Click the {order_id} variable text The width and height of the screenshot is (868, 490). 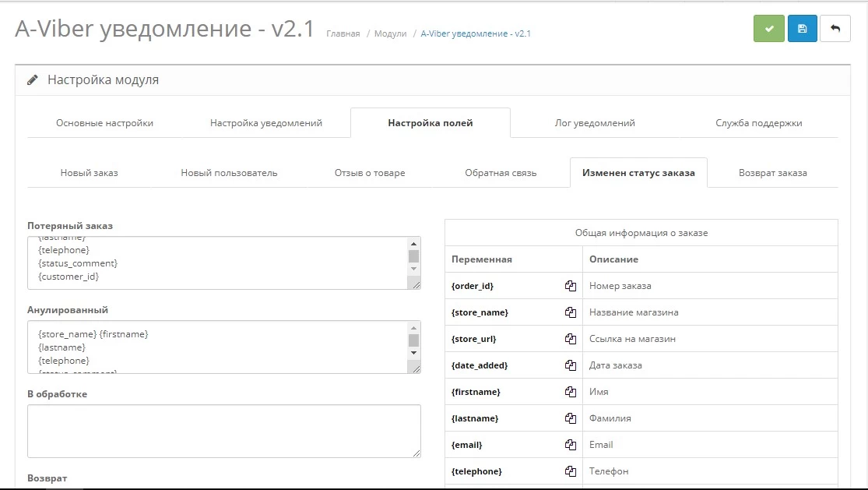[x=473, y=286]
